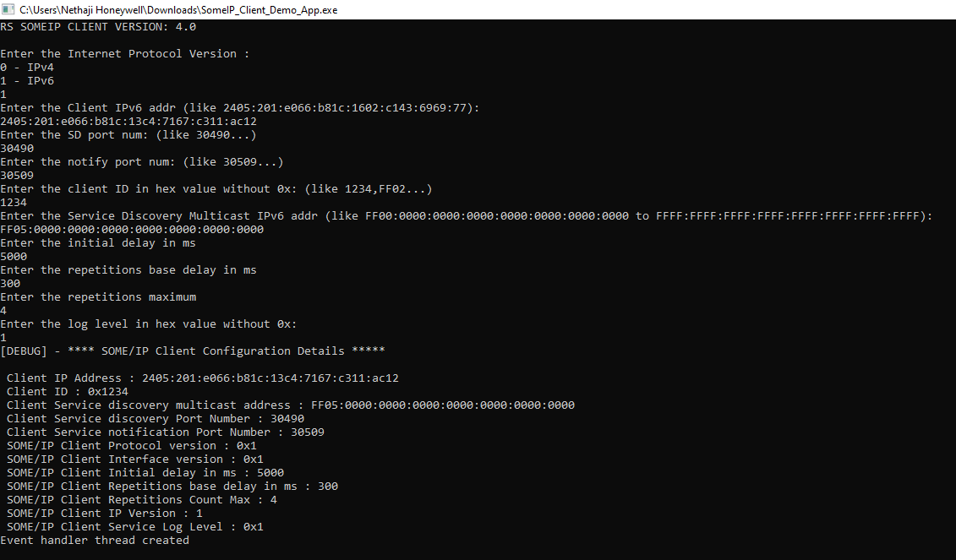Click the Enter the repetitions maximum prompt
The height and width of the screenshot is (560, 956).
(98, 296)
